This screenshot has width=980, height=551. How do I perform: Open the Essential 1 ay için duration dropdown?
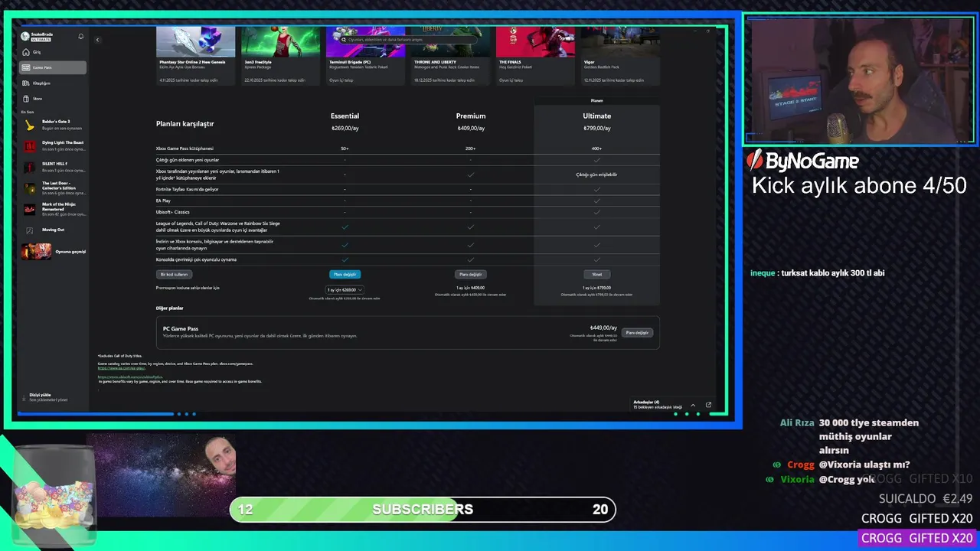[x=345, y=289]
